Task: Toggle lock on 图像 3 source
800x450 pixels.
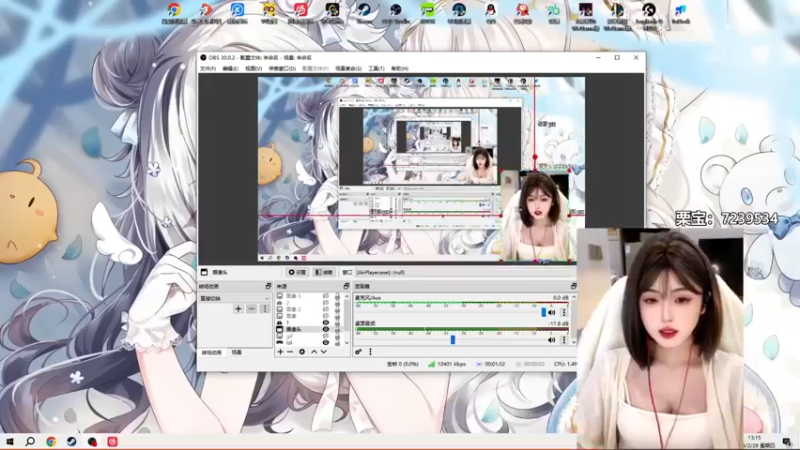Action: coord(337,296)
